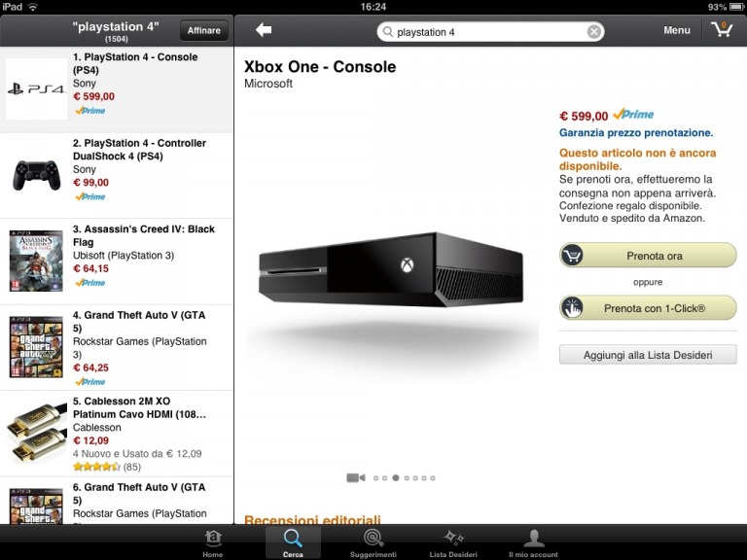Click the Affinare refine button
This screenshot has width=747, height=560.
(204, 30)
